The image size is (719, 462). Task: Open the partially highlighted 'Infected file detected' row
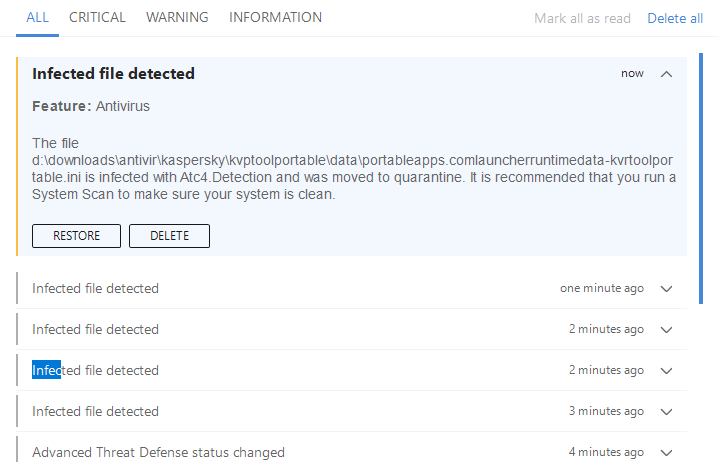(x=352, y=370)
